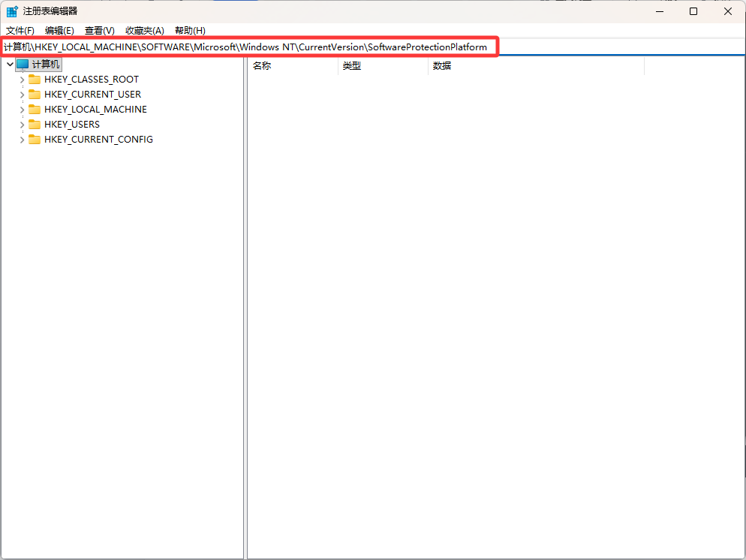Viewport: 746px width, 560px height.
Task: Click the Registry Editor app icon in title bar
Action: click(12, 11)
